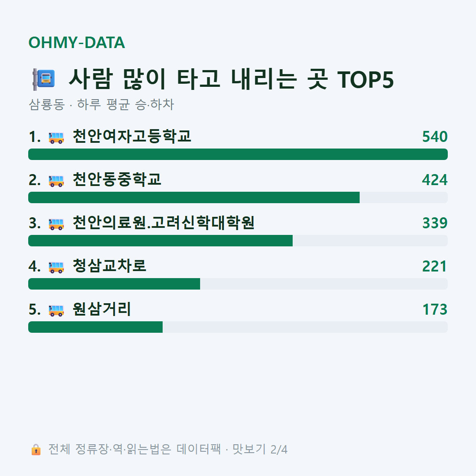Select the 천안여자고등학교 stop name

pyautogui.click(x=132, y=136)
